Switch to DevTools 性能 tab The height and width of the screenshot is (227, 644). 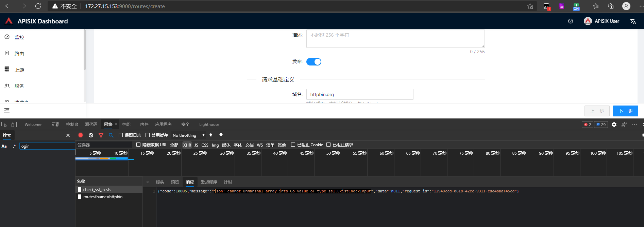[x=126, y=125]
